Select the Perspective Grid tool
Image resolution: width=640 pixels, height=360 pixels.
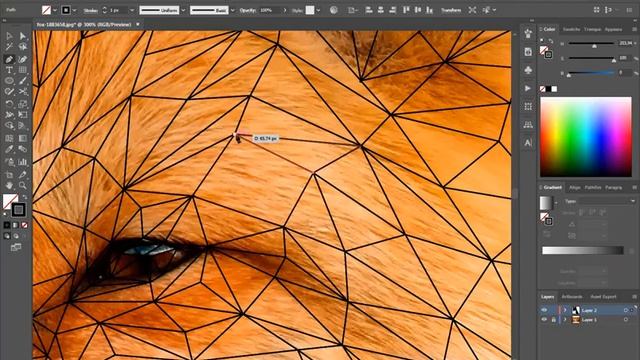(23, 126)
